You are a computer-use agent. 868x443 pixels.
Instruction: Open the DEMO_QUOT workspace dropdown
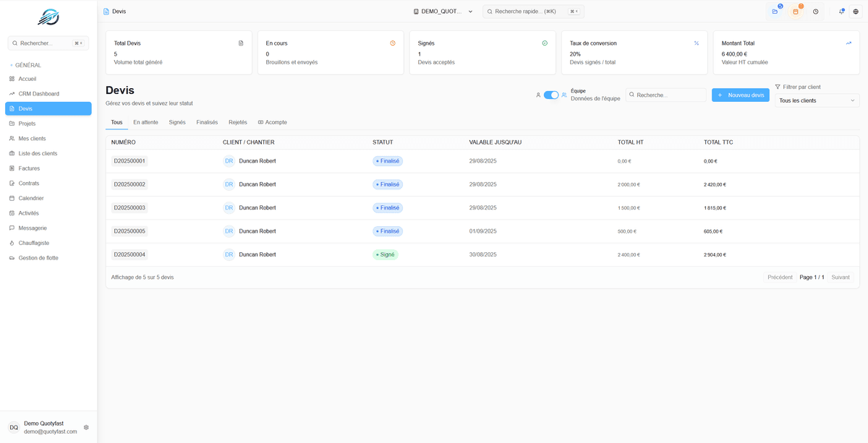point(442,11)
